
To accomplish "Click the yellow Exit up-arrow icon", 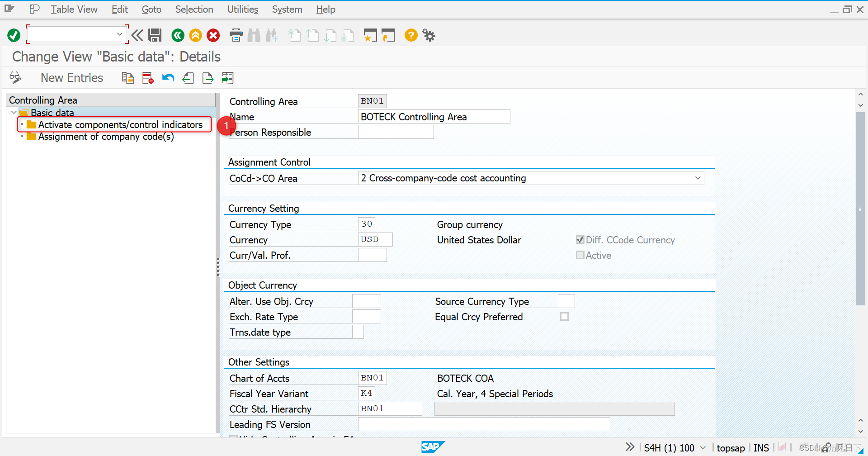I will pyautogui.click(x=196, y=35).
